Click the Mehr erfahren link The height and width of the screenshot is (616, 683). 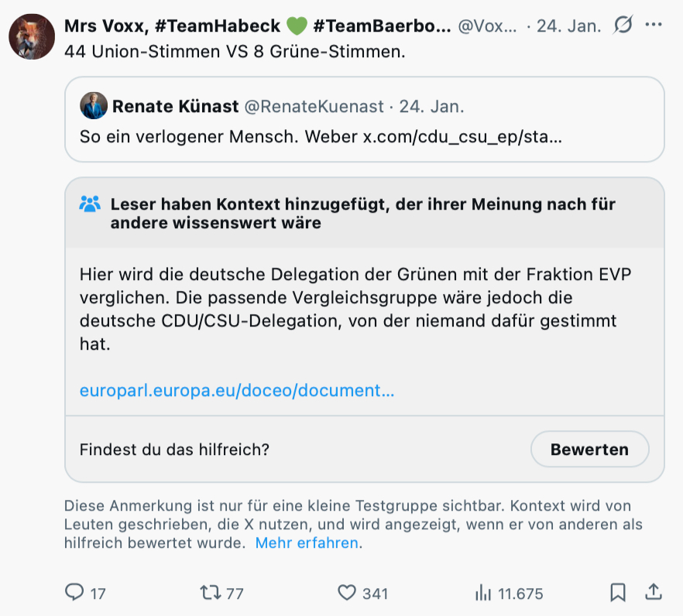click(307, 542)
